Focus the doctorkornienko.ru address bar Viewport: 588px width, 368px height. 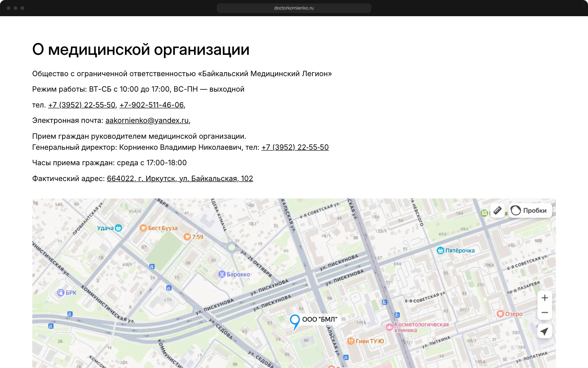(294, 8)
